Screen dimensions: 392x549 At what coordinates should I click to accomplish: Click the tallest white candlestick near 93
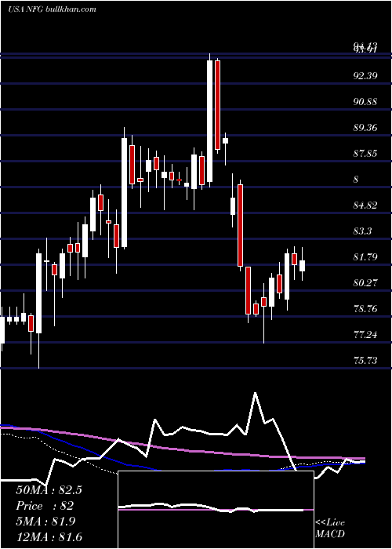pyautogui.click(x=209, y=121)
